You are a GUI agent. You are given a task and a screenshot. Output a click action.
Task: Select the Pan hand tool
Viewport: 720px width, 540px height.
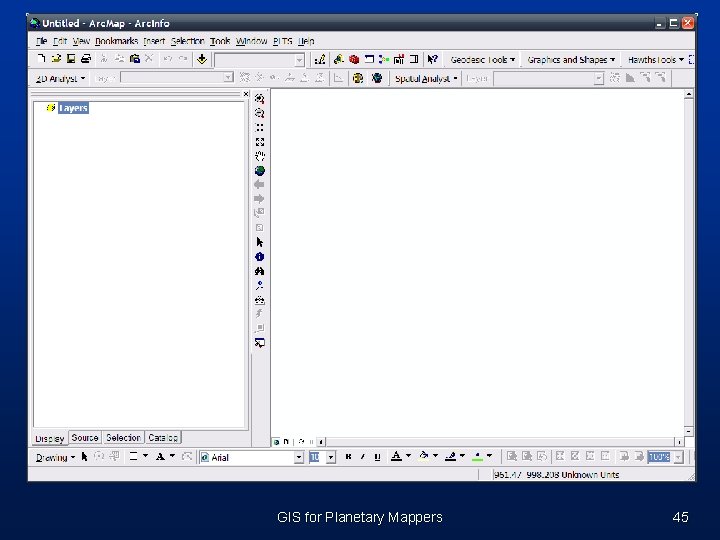coord(259,156)
